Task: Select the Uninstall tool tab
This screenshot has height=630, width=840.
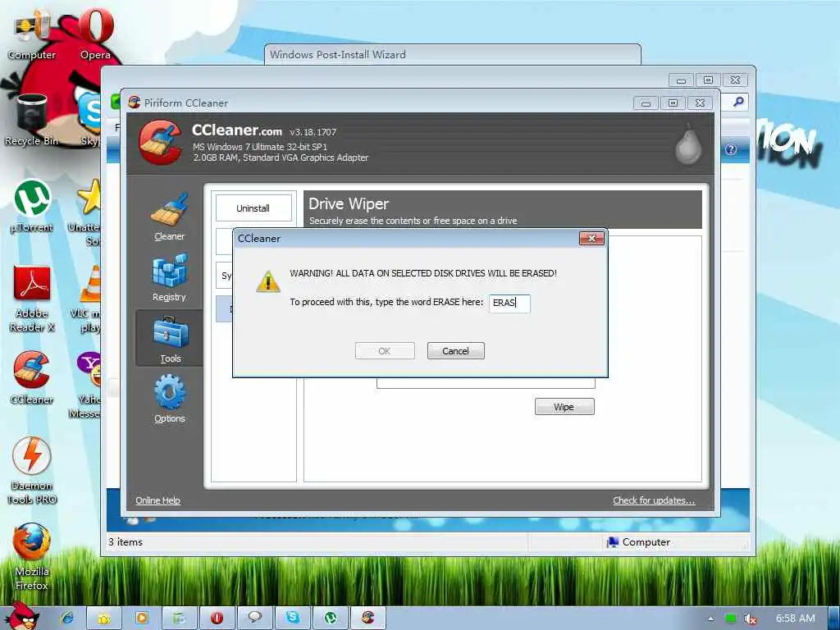Action: coord(253,208)
